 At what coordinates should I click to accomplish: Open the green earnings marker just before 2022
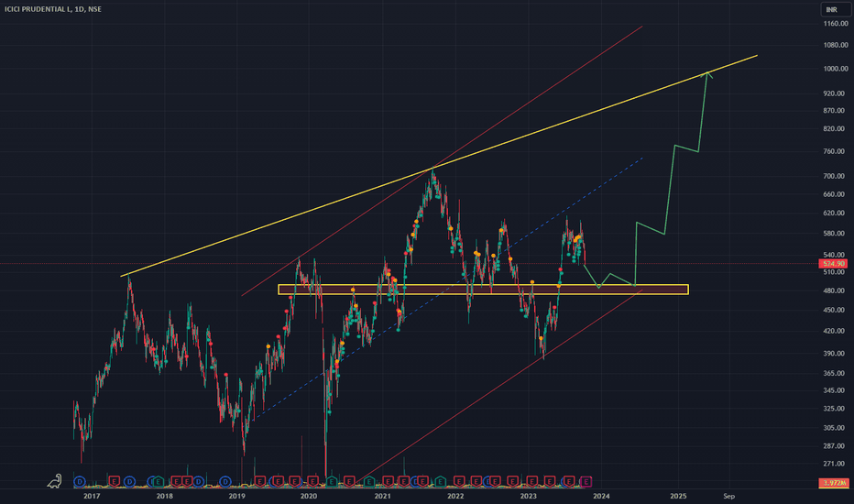440,482
